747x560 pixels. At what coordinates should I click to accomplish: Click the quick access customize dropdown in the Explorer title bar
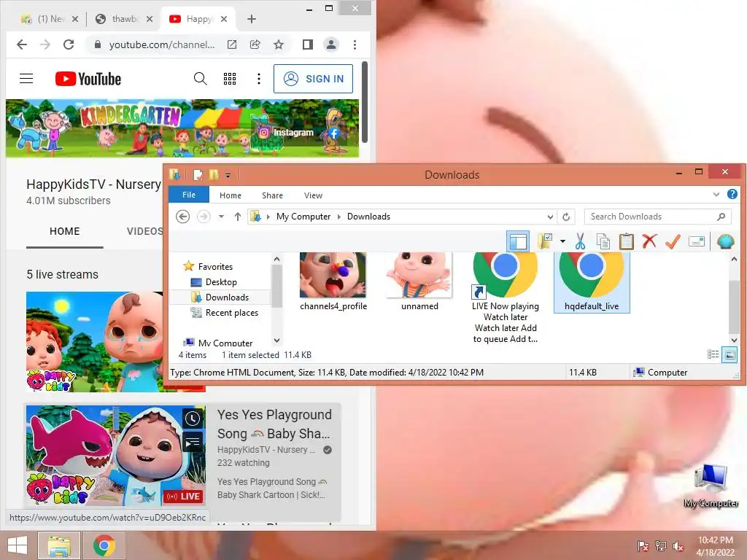tap(228, 175)
